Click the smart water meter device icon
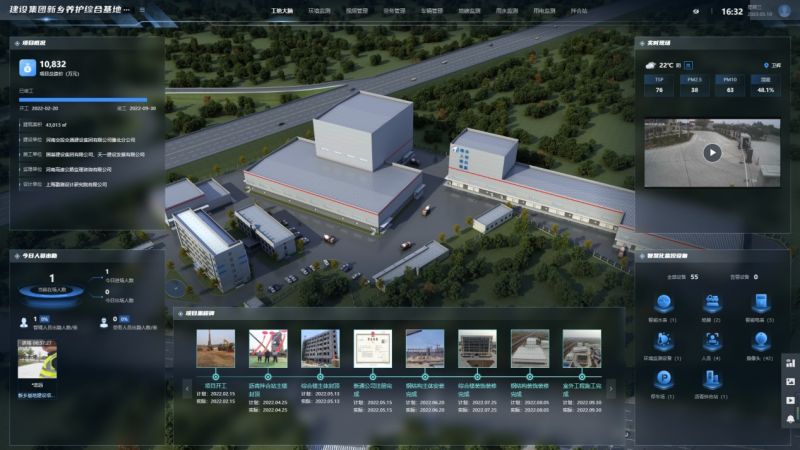This screenshot has width=800, height=450. [662, 304]
